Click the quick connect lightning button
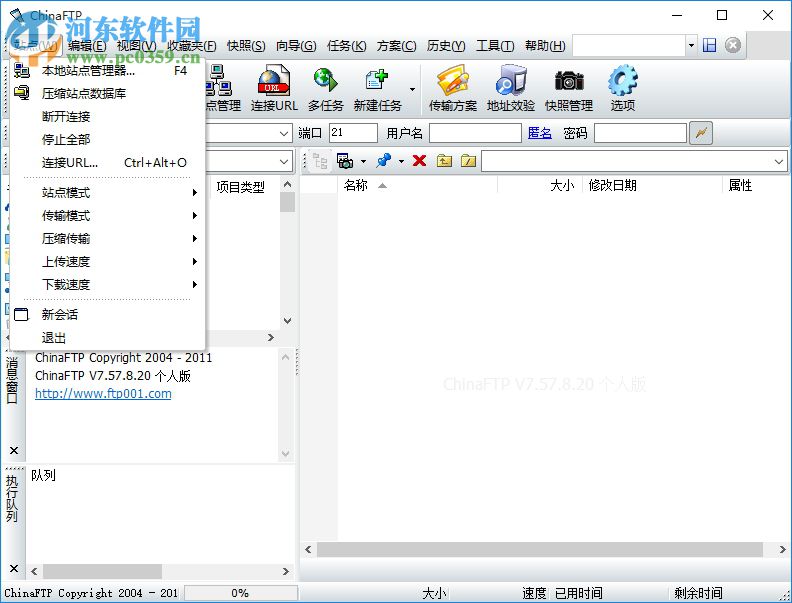The width and height of the screenshot is (792, 603). [x=701, y=133]
